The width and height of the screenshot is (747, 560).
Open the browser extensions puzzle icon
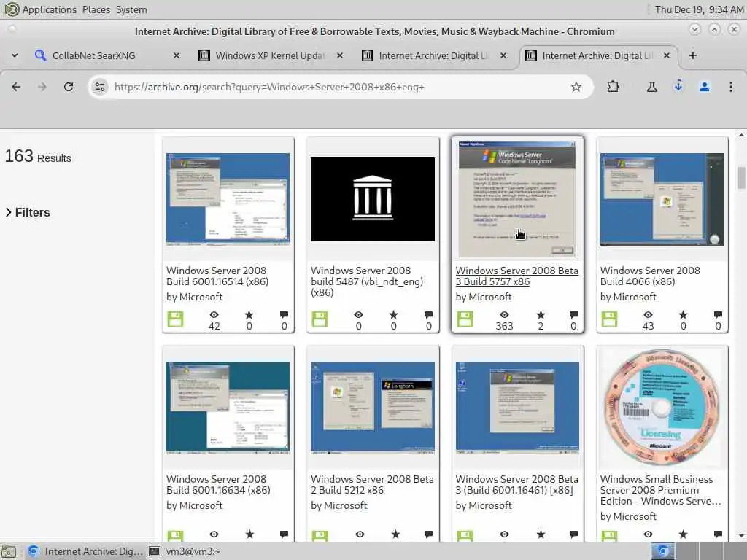[x=613, y=87]
